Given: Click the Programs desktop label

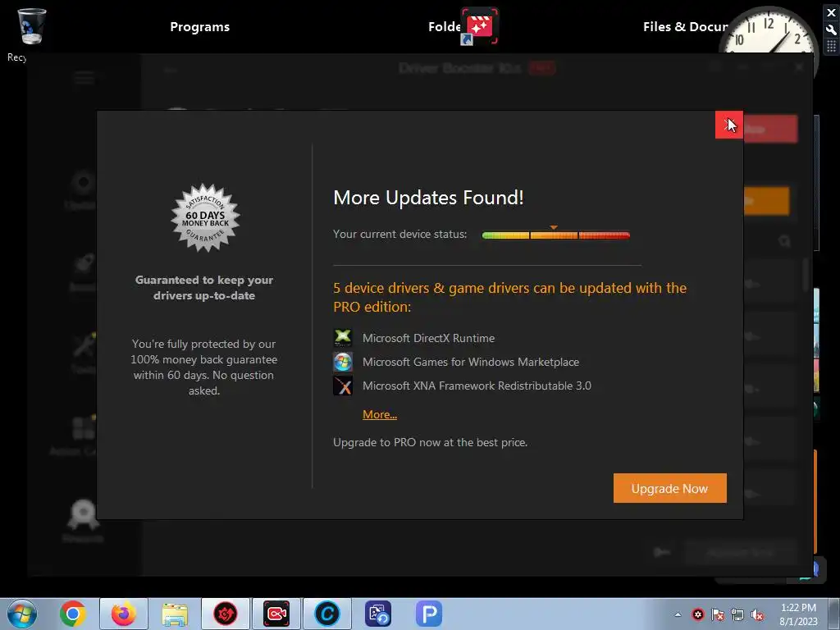Looking at the screenshot, I should [200, 27].
